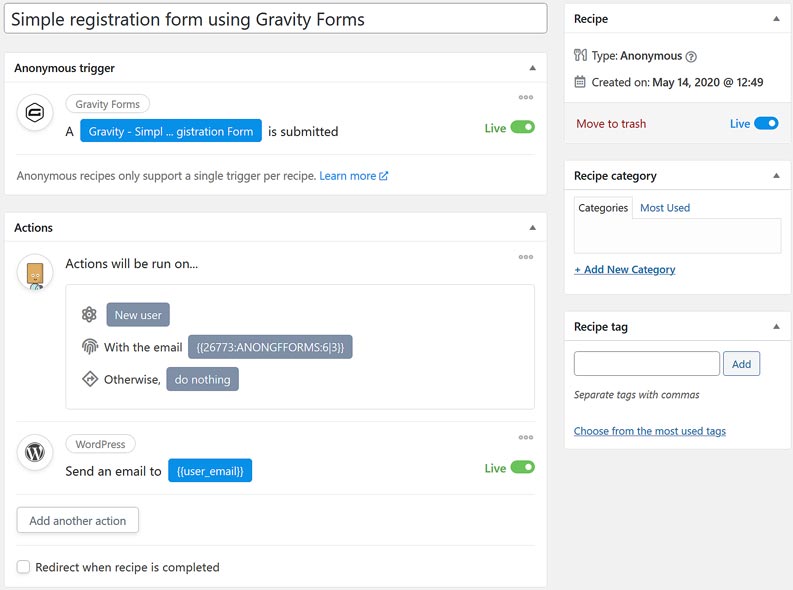Viewport: 793px width, 590px height.
Task: Click the {{user_email}} token
Action: pyautogui.click(x=210, y=471)
